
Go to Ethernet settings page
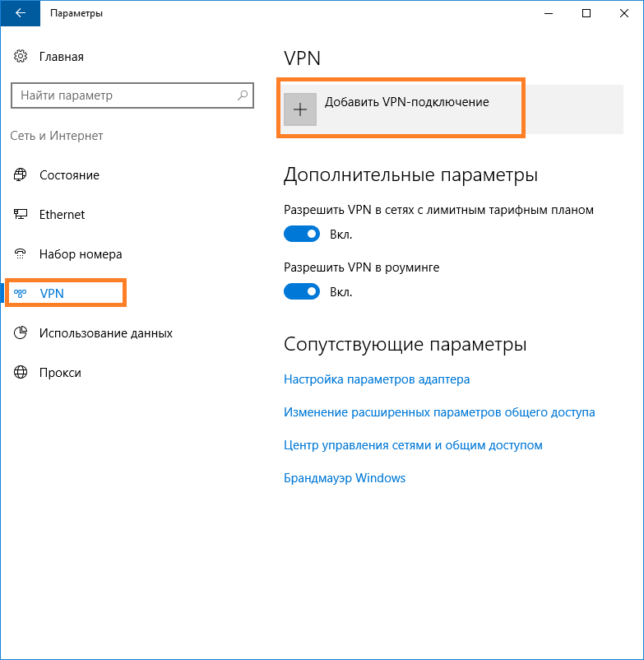(62, 215)
